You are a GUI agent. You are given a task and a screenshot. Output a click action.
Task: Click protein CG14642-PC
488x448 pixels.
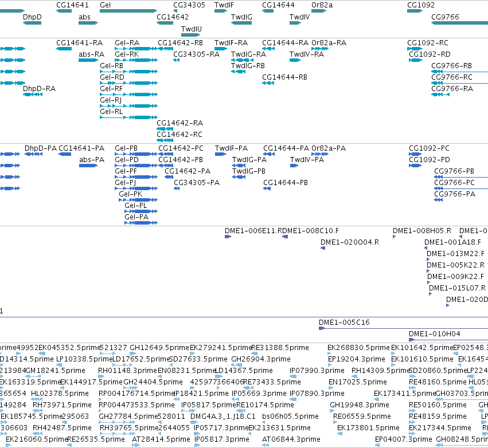click(181, 148)
